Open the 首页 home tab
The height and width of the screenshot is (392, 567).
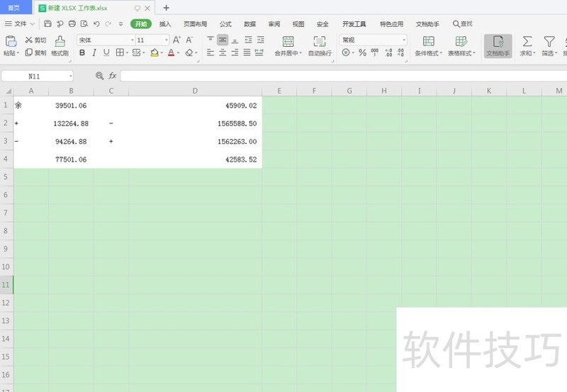14,8
